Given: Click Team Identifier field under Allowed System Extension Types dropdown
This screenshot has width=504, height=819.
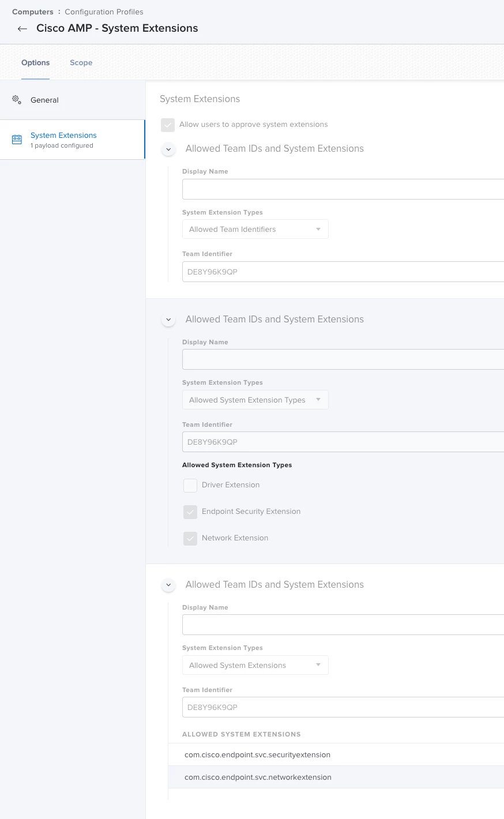Looking at the screenshot, I should (343, 442).
